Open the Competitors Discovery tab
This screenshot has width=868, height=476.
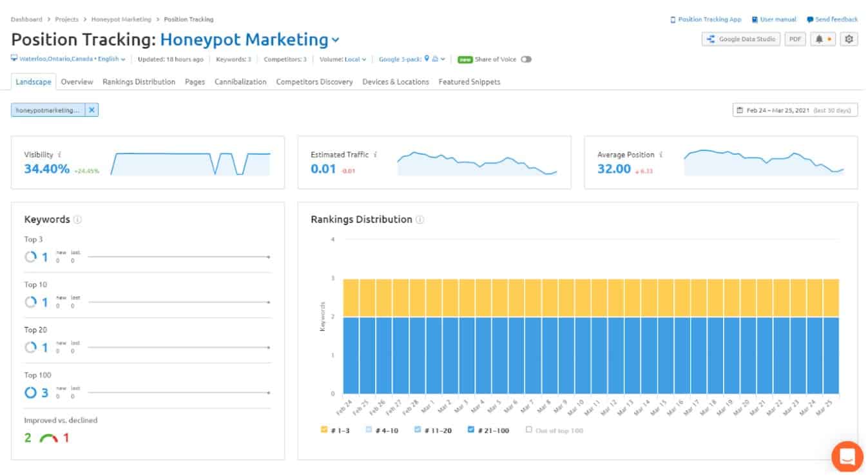pyautogui.click(x=314, y=82)
